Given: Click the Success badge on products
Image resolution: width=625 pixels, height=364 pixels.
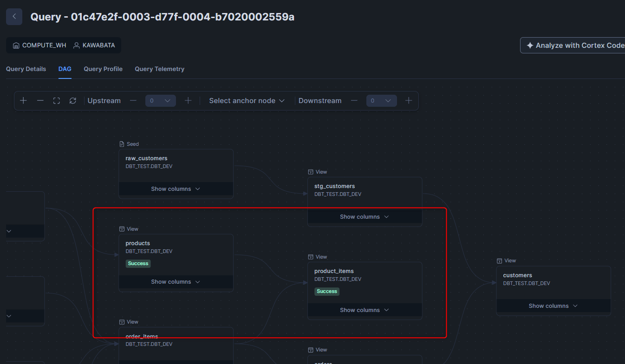Looking at the screenshot, I should (x=138, y=263).
